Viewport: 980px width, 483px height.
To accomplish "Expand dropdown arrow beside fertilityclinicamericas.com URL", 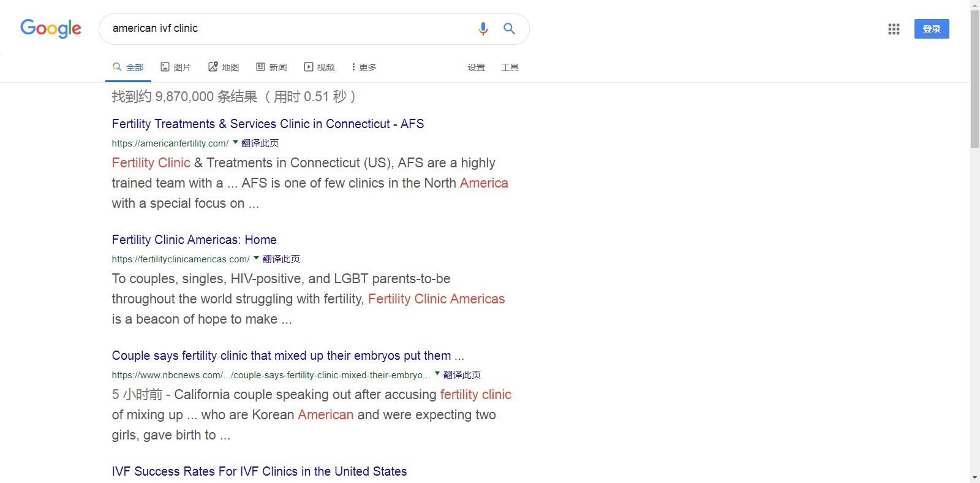I will 256,258.
